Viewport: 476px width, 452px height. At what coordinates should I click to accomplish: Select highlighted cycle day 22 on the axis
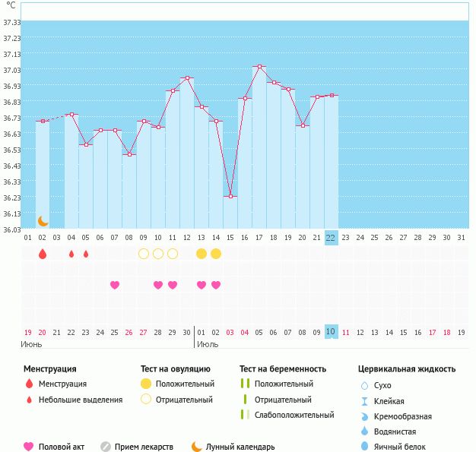pos(331,237)
